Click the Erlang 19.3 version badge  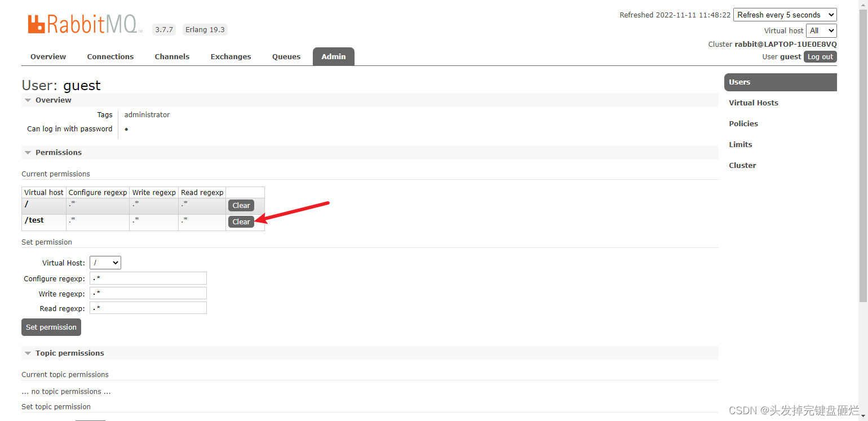point(205,29)
